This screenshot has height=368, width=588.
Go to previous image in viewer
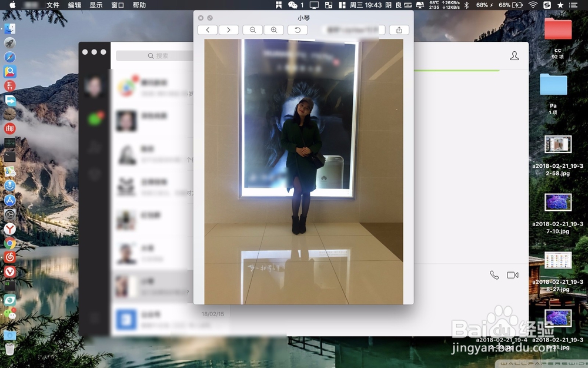click(208, 30)
